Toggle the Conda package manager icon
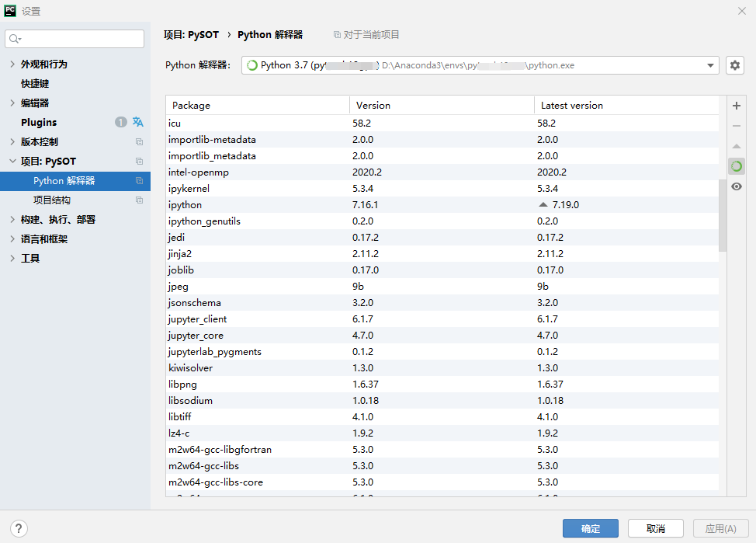This screenshot has height=543, width=756. click(x=737, y=166)
